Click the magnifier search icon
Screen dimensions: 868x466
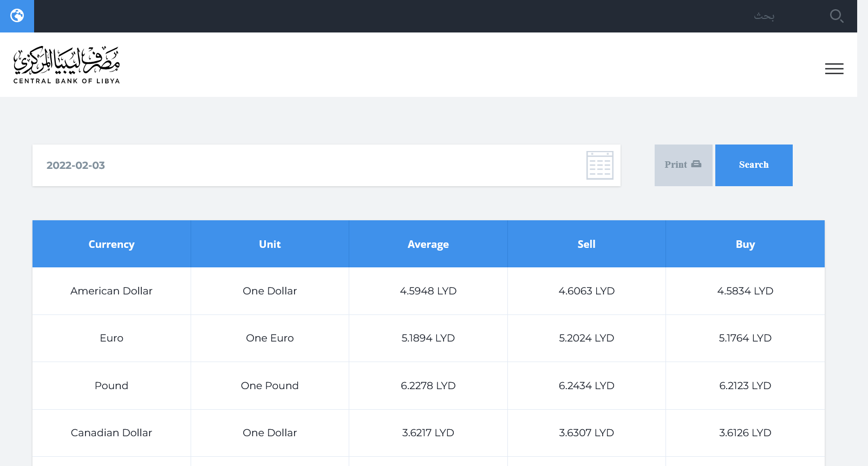(x=836, y=16)
